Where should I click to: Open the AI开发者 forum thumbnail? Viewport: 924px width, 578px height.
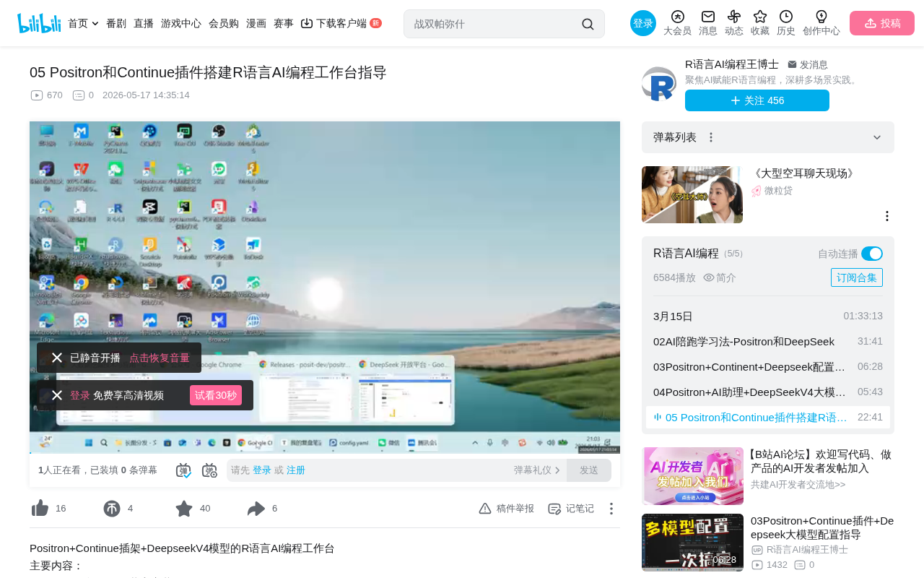[693, 476]
